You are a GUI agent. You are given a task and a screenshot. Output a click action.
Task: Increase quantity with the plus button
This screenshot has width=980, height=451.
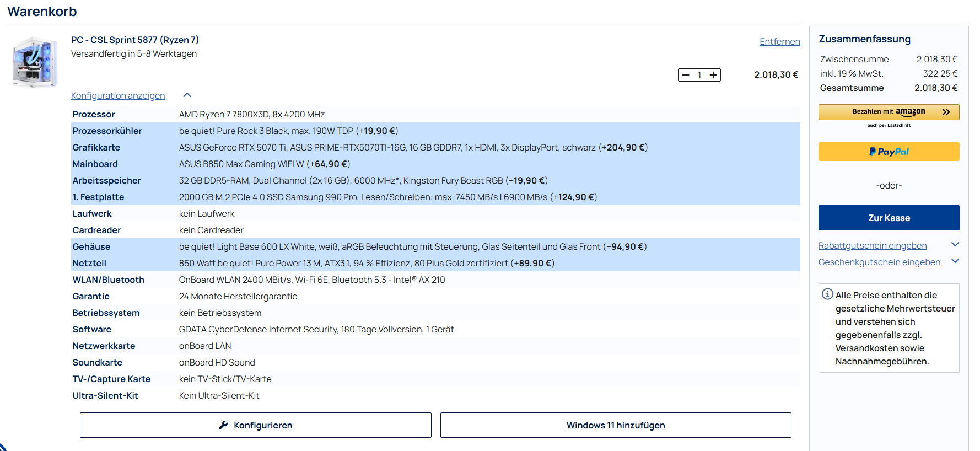(713, 75)
